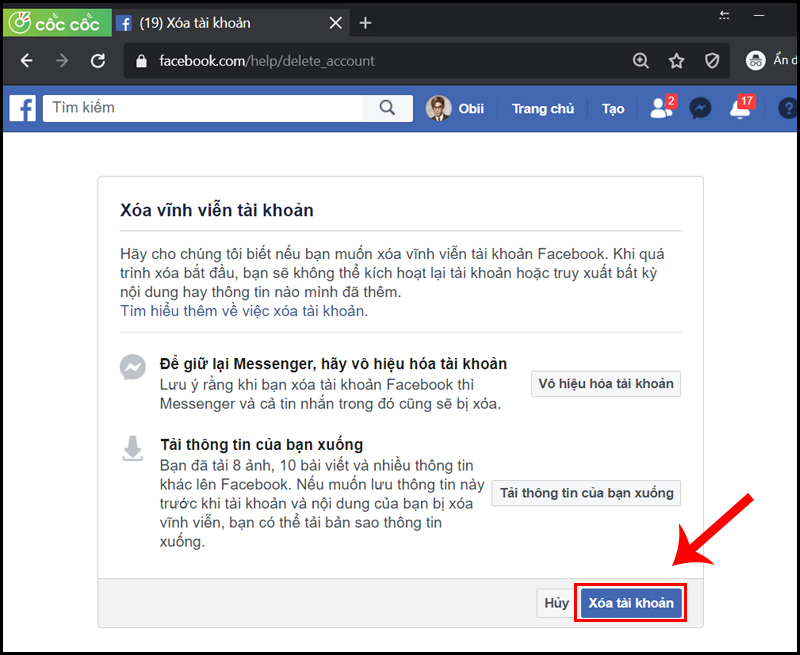Open Messenger from the Facebook top bar
Screen dimensions: 800x655
[700, 107]
